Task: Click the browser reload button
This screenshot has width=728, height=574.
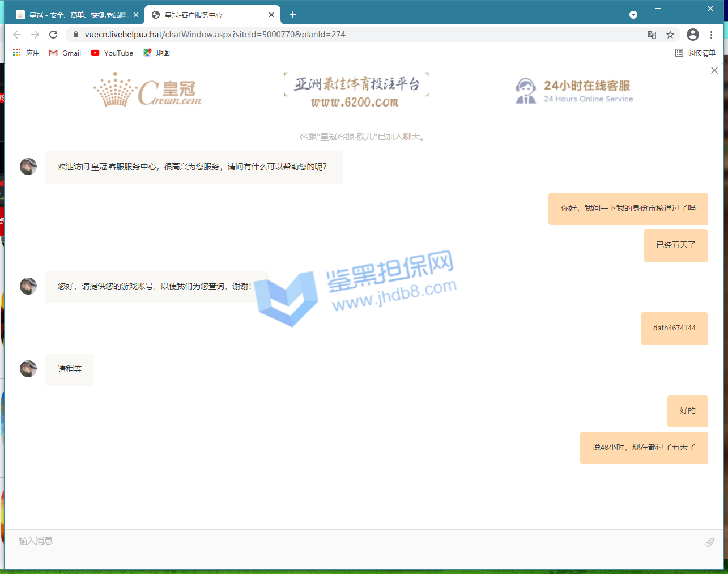Action: pos(53,35)
